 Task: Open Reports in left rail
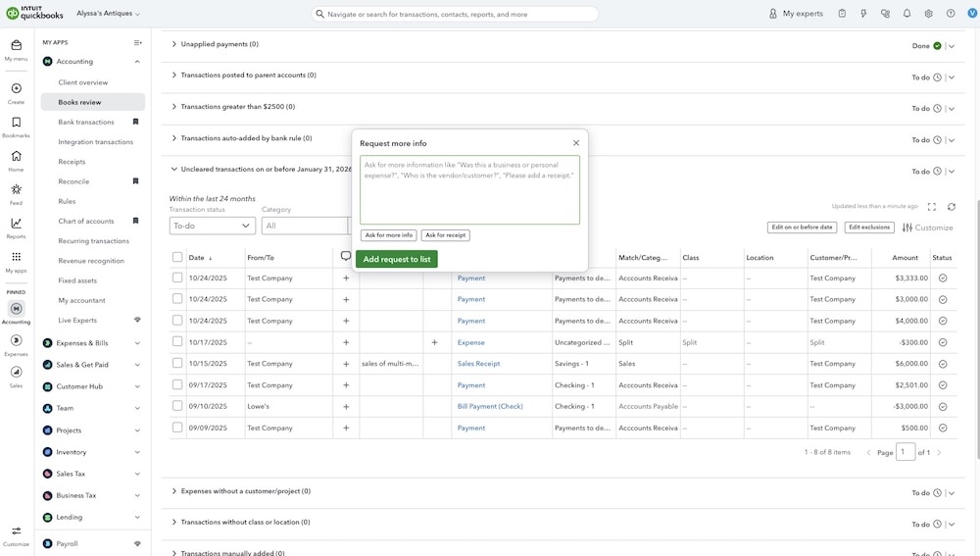[x=17, y=227]
